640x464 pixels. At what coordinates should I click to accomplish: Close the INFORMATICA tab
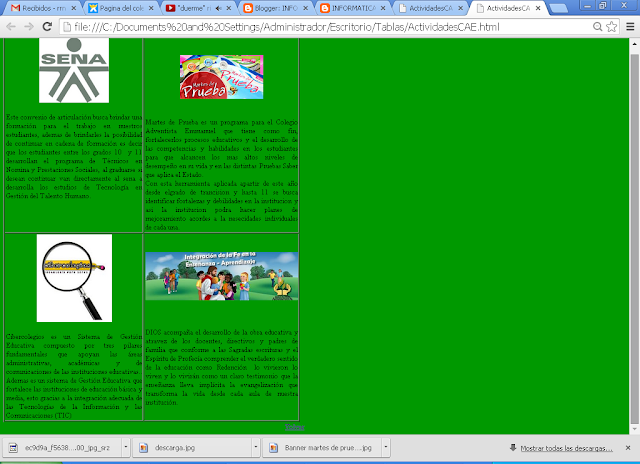pos(383,8)
